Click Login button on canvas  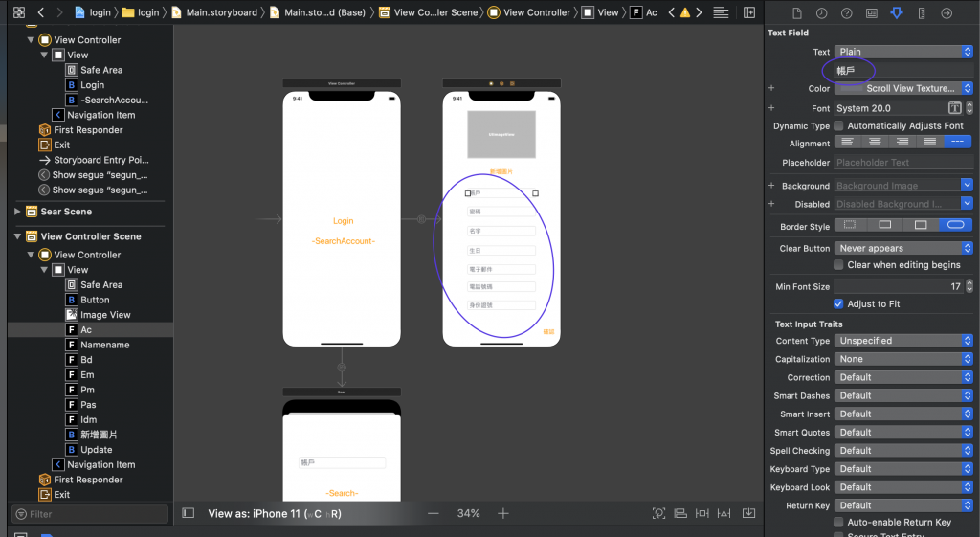pyautogui.click(x=344, y=221)
